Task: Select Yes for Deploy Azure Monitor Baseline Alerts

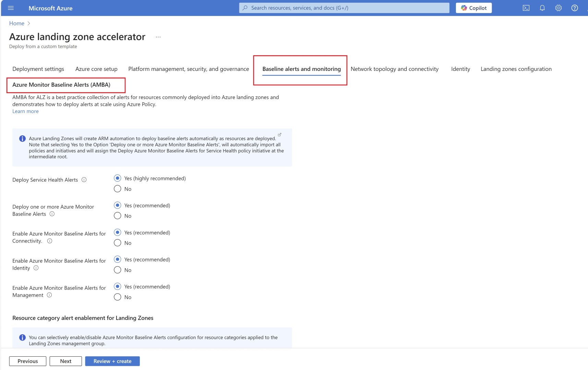Action: pyautogui.click(x=118, y=205)
